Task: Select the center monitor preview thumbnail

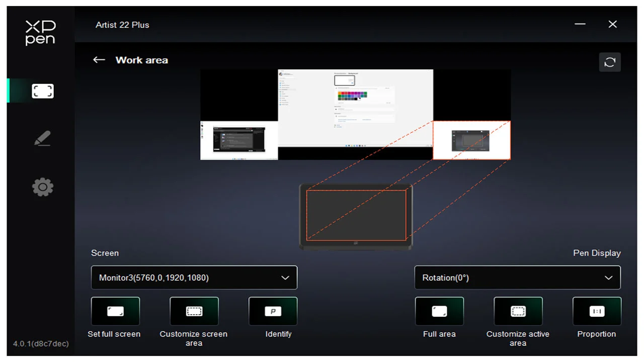Action: coord(355,108)
